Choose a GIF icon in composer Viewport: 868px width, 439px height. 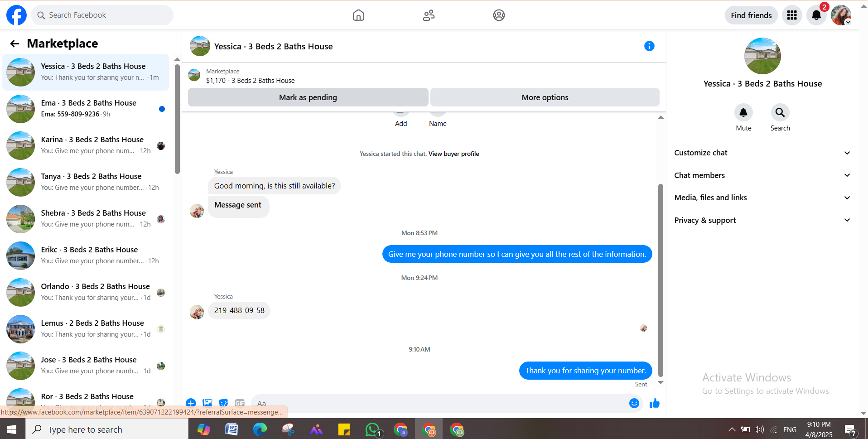pyautogui.click(x=240, y=403)
